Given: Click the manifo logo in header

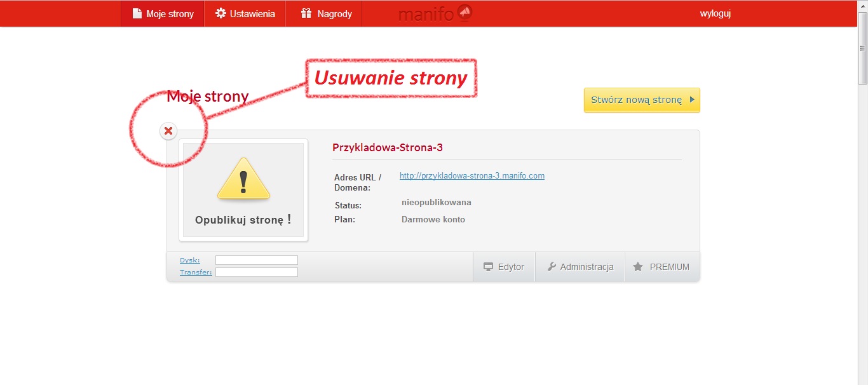Looking at the screenshot, I should point(435,13).
